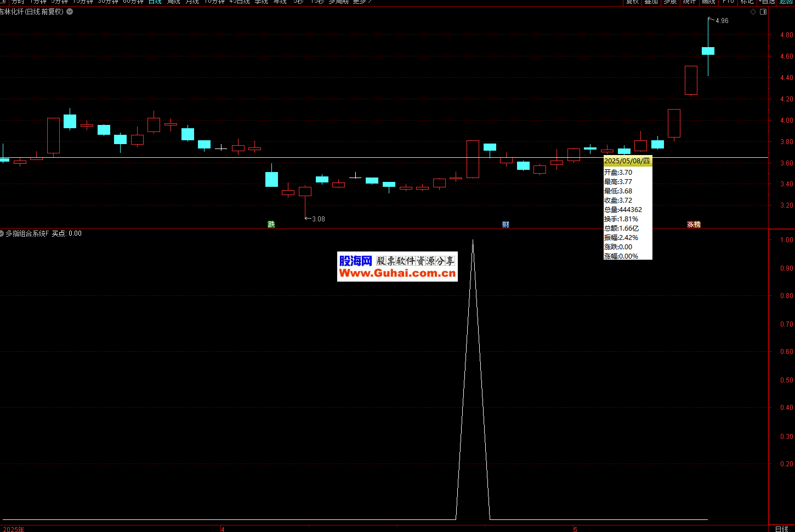Screen dimensions: 795x532
Task: Click the 开盘:3.70 tooltip row
Action: click(x=618, y=172)
